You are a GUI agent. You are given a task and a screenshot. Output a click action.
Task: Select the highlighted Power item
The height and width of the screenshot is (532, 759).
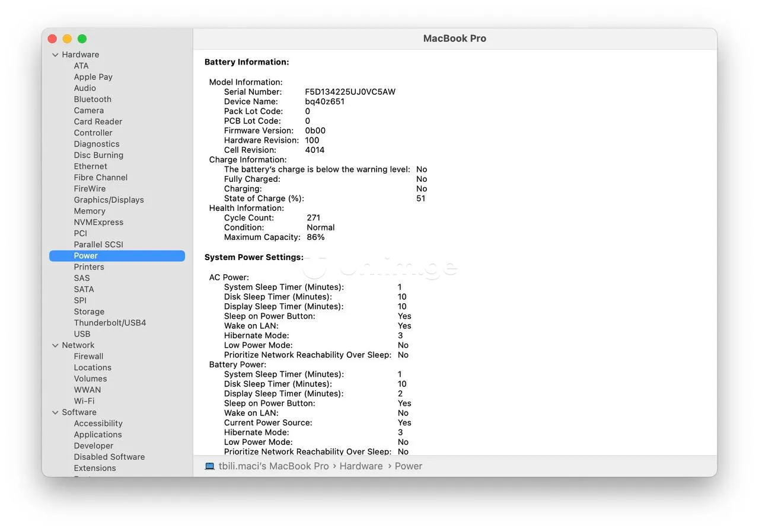[86, 256]
